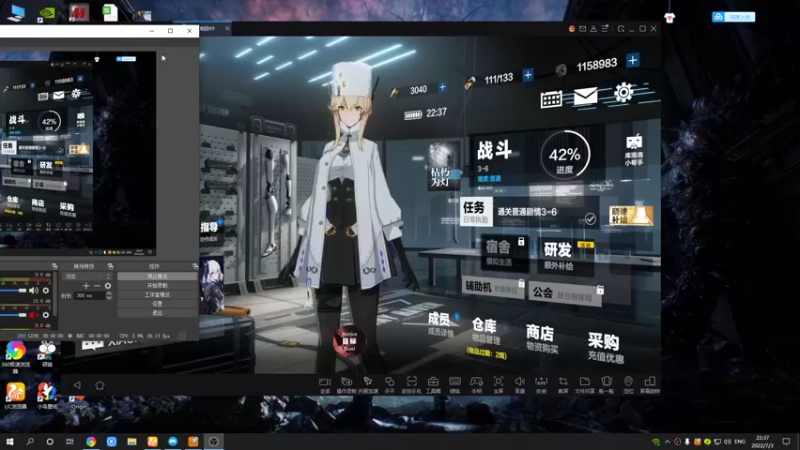Click the emulator back triangle button

click(77, 385)
